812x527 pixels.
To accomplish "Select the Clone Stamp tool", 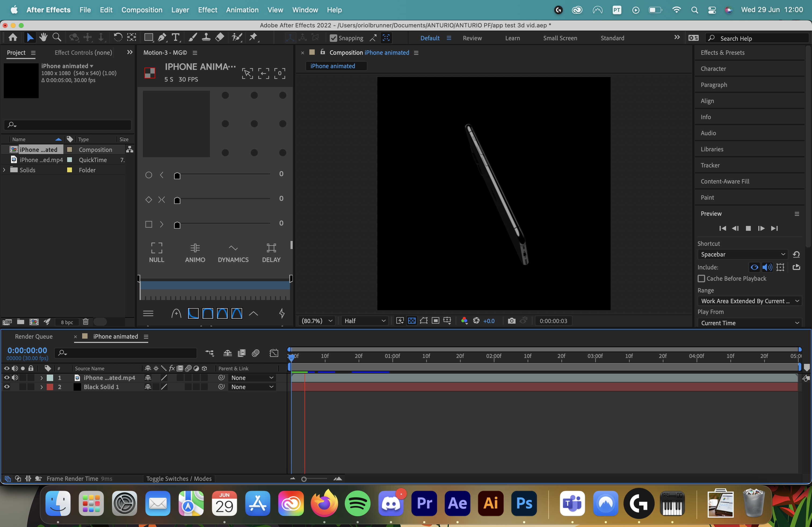I will (206, 38).
